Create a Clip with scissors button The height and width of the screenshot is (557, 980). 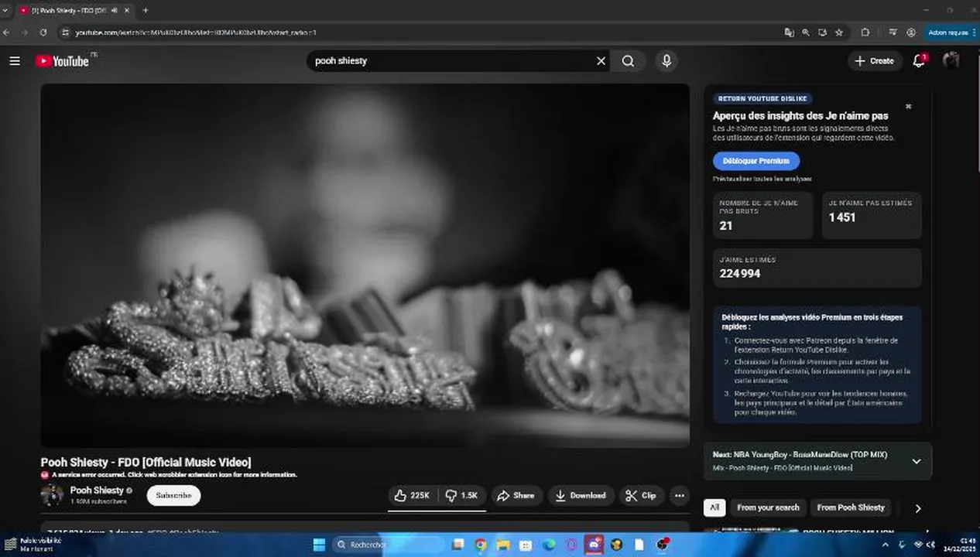[641, 496]
